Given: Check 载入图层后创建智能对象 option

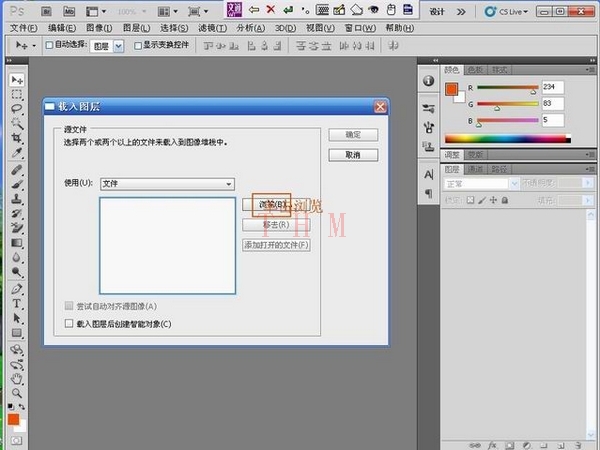Looking at the screenshot, I should pyautogui.click(x=69, y=323).
